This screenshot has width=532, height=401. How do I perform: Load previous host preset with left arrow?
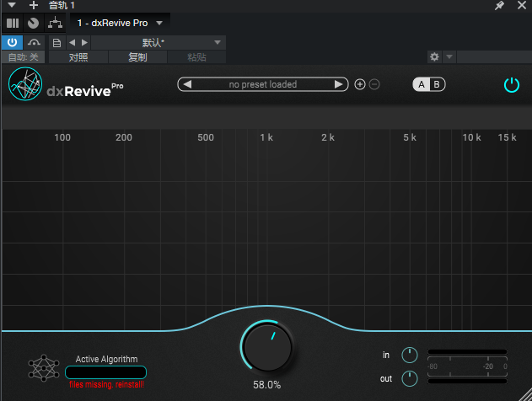[x=72, y=43]
